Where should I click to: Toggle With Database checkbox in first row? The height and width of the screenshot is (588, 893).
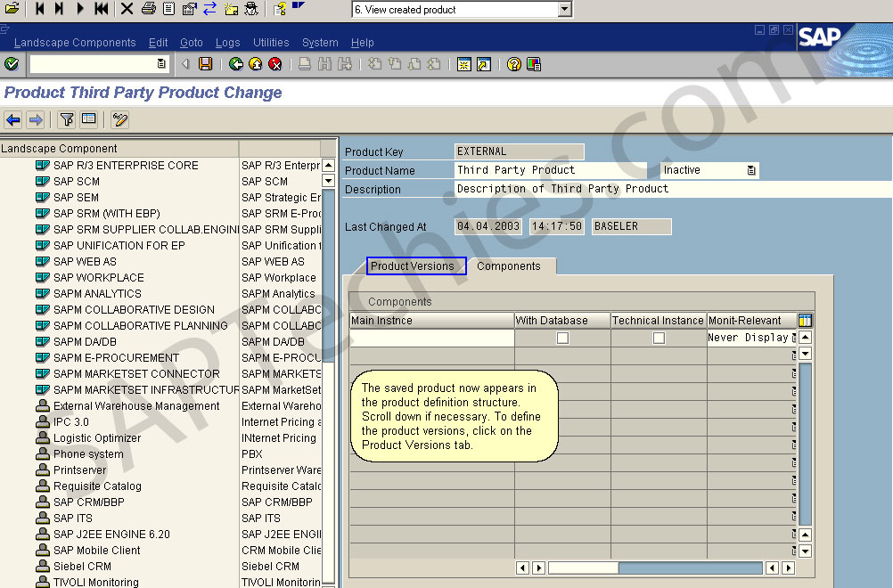(562, 339)
